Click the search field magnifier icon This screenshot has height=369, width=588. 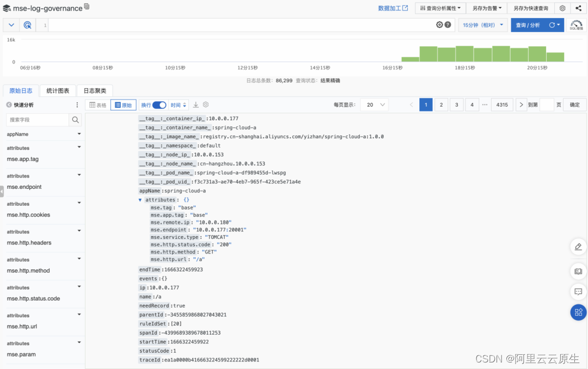[x=75, y=120]
